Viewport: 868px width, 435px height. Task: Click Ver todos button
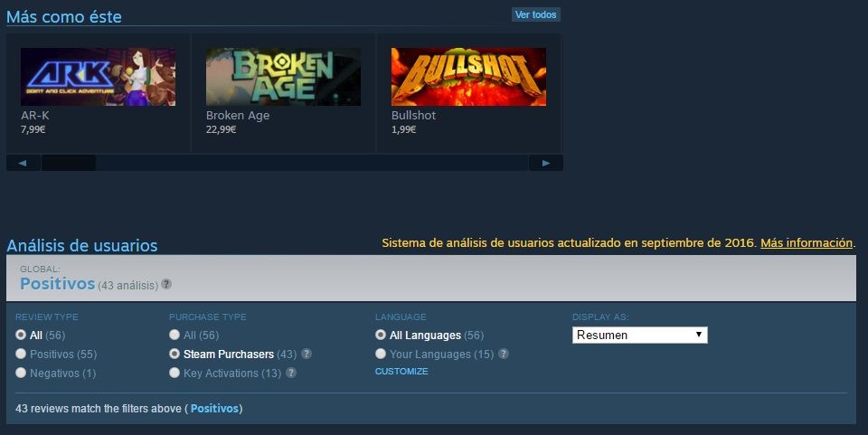536,15
